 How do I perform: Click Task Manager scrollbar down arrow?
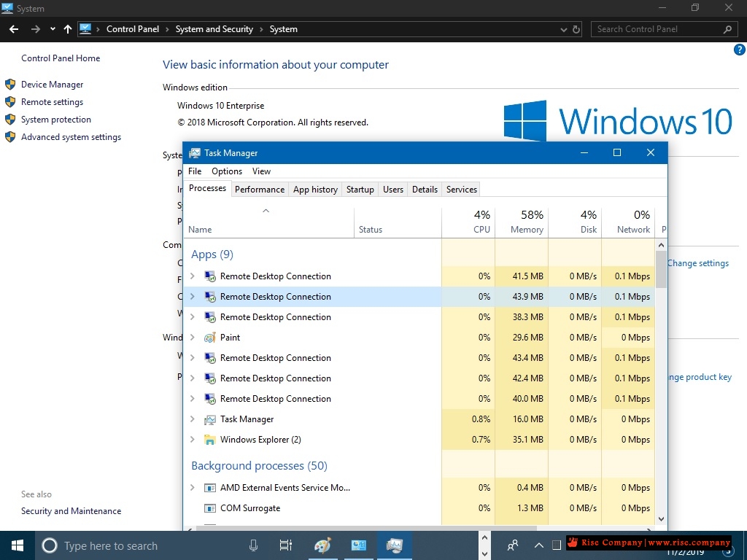tap(661, 519)
